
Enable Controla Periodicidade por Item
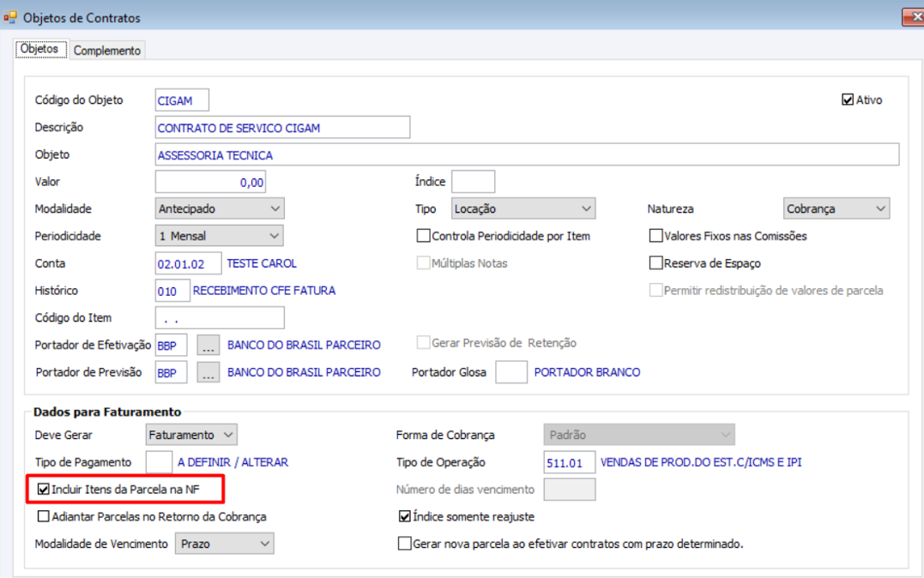[x=423, y=236]
